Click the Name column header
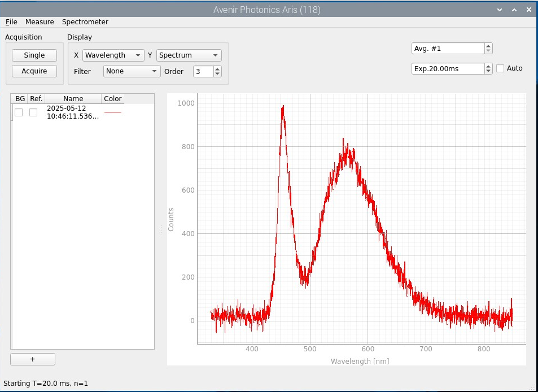The width and height of the screenshot is (538, 392). coord(73,99)
